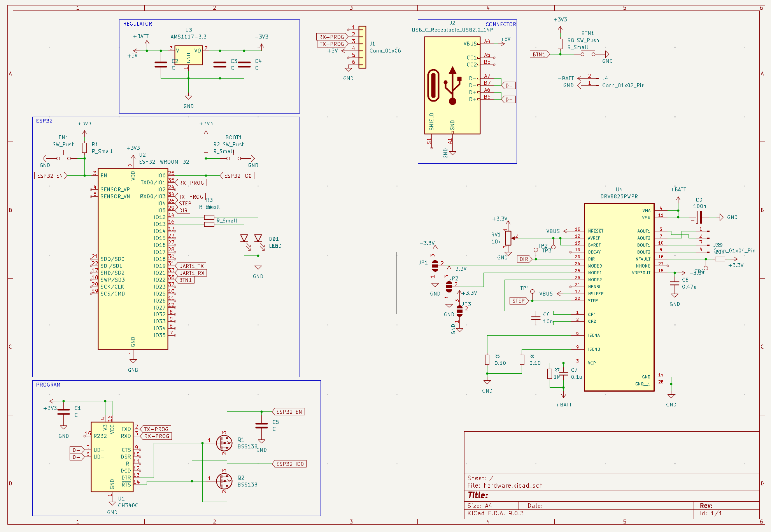Select the Q1 BSS138 MOSFET symbol
Viewport: 771px width, 532px height.
point(224,443)
